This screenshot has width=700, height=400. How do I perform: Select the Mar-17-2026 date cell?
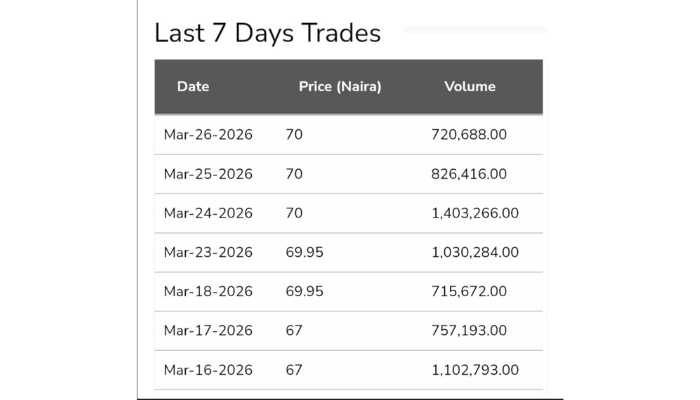point(208,330)
